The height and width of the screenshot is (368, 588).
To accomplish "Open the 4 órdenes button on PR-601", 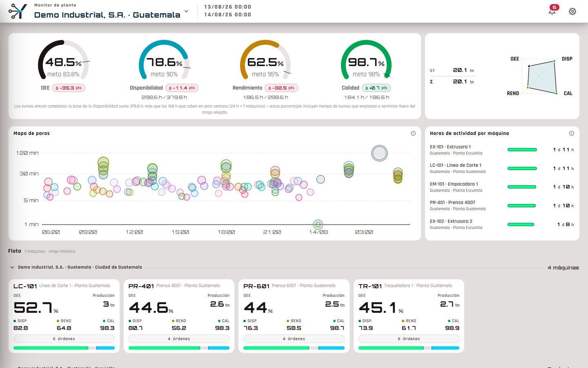I will coord(294,339).
